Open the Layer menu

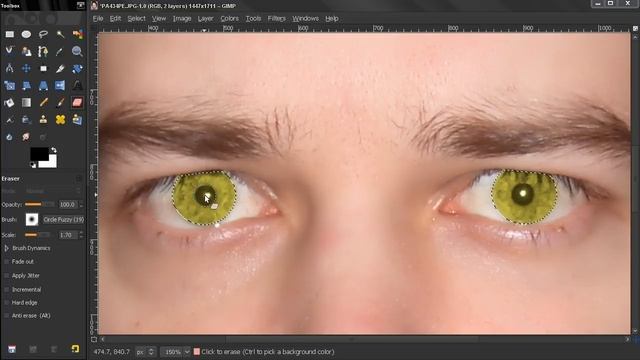point(205,18)
